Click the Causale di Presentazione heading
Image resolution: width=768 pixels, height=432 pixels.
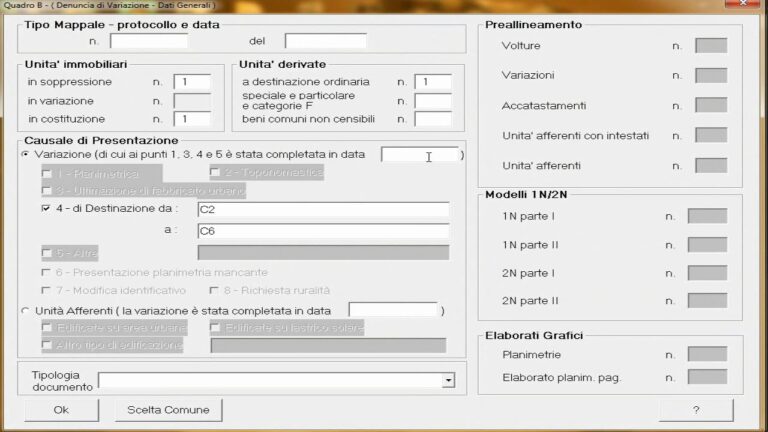click(101, 141)
